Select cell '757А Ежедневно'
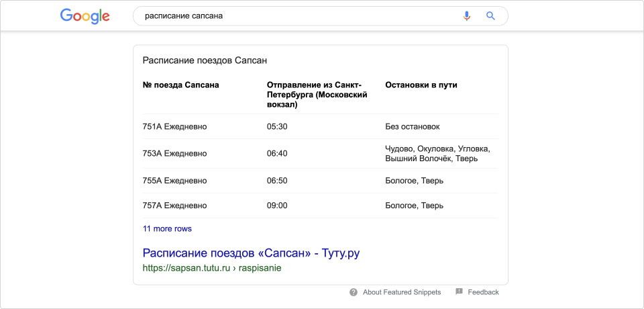Image resolution: width=644 pixels, height=309 pixels. (x=174, y=206)
